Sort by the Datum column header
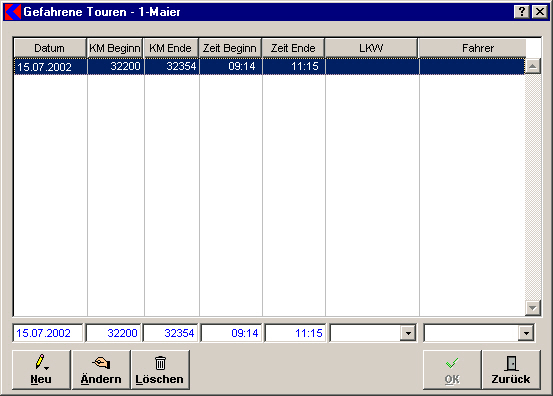The image size is (553, 396). (x=50, y=48)
